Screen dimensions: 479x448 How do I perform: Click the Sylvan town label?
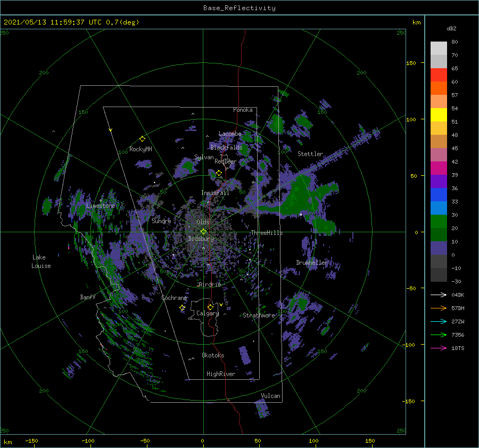pyautogui.click(x=204, y=157)
